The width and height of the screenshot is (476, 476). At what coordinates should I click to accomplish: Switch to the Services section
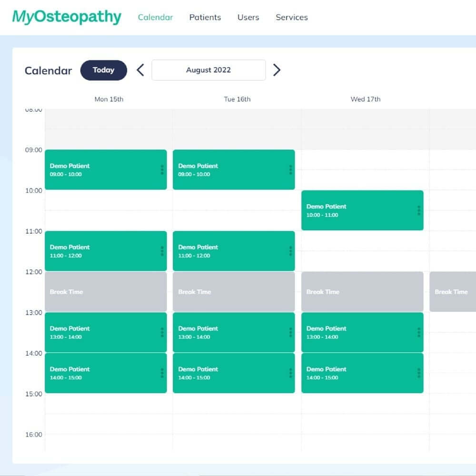292,17
